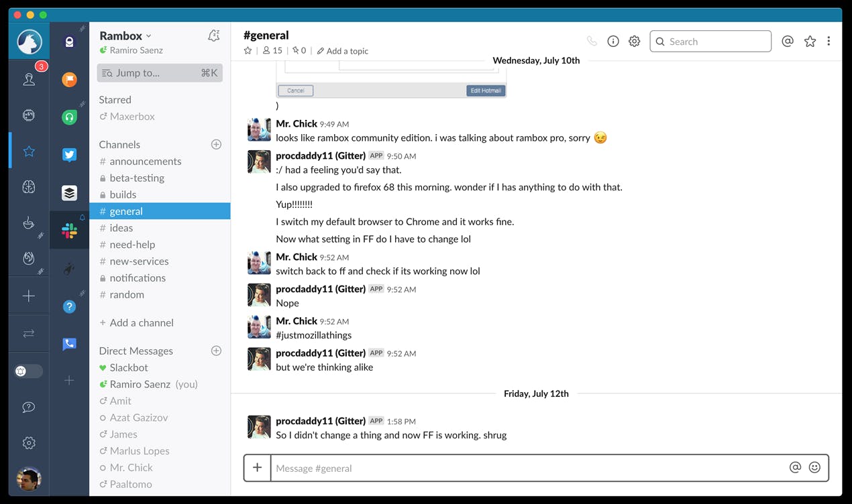
Task: View pinned items count in header
Action: [299, 51]
